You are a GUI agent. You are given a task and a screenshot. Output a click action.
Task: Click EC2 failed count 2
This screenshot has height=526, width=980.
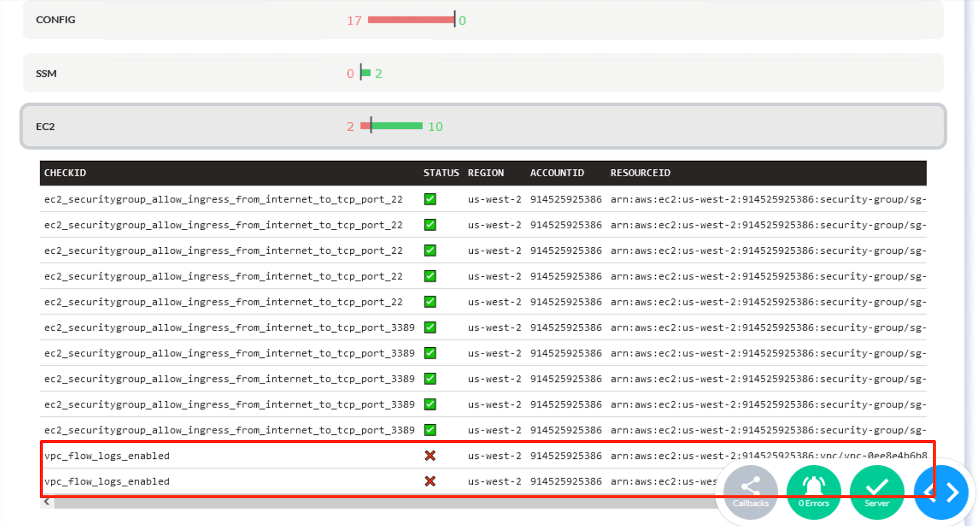pyautogui.click(x=350, y=126)
